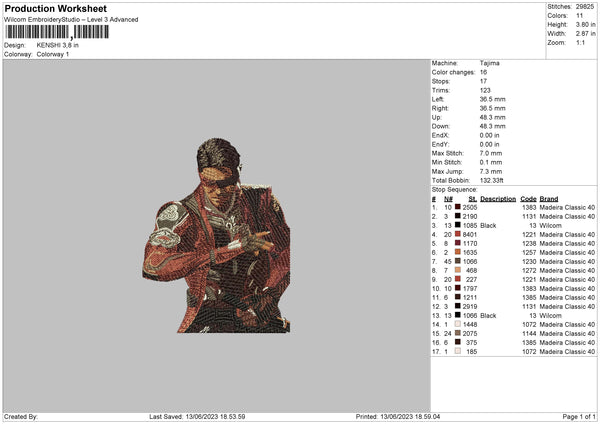Screen dimensions: 600x424
Task: Click the Color changes value 16
Action: pyautogui.click(x=483, y=72)
